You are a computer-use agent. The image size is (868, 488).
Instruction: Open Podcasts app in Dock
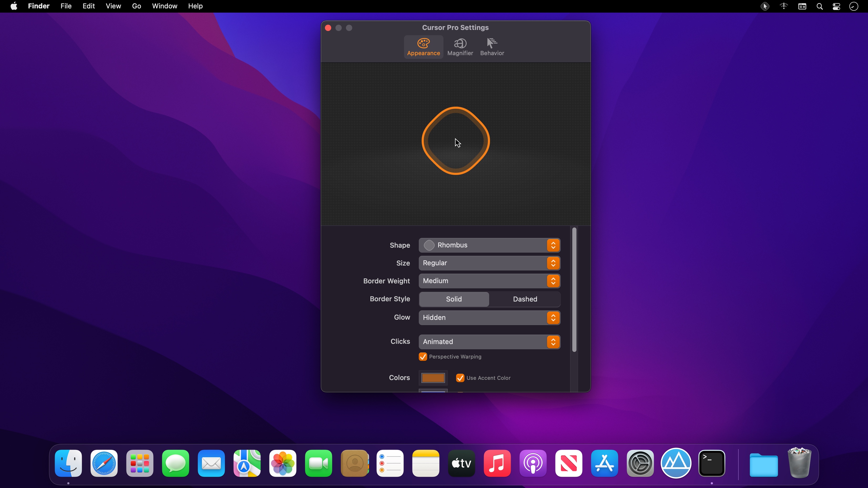coord(533,463)
